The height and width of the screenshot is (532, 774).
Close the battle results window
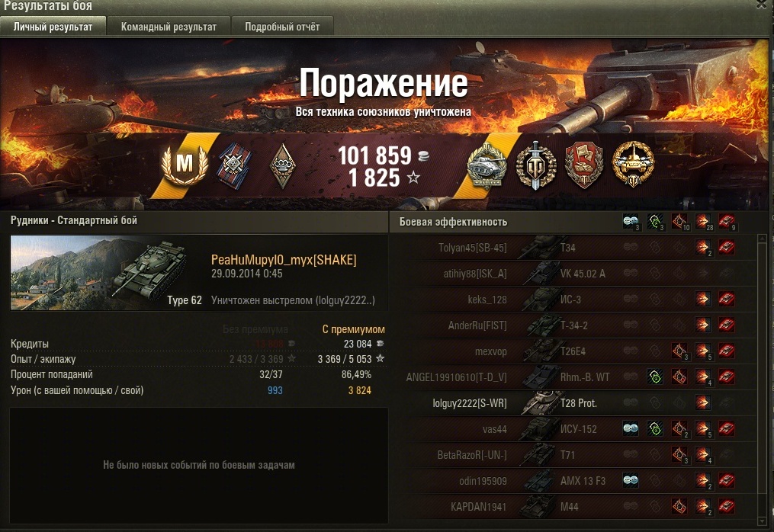coord(763,5)
